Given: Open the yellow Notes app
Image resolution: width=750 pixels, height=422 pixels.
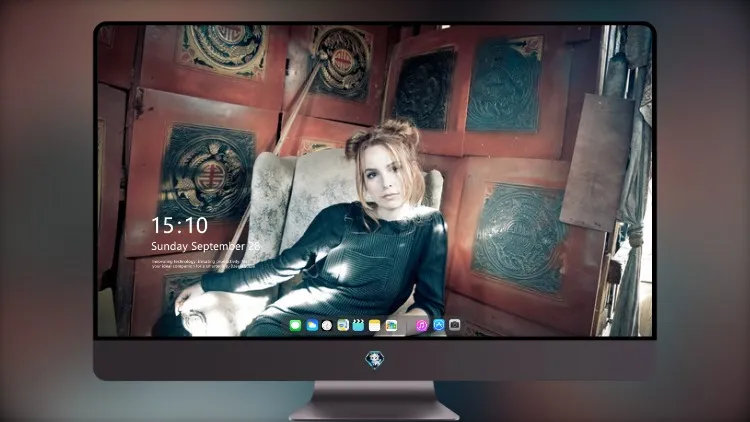Looking at the screenshot, I should click(375, 325).
